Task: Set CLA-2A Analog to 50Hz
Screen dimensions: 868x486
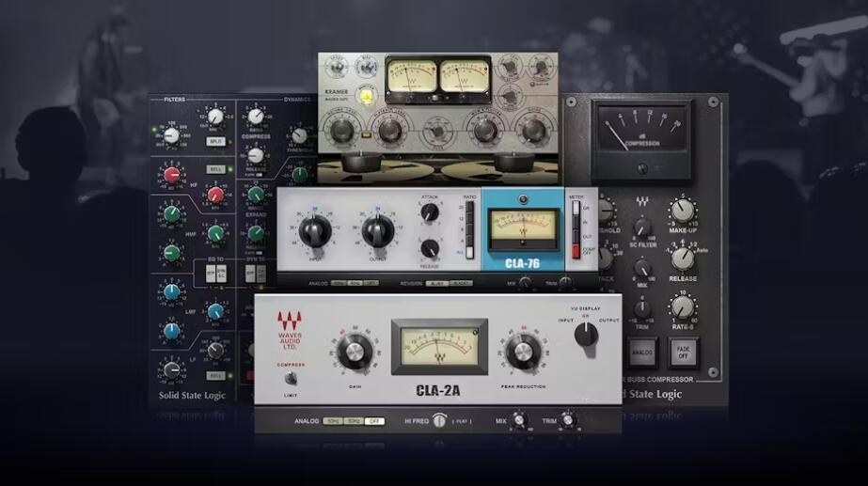Action: 333,421
